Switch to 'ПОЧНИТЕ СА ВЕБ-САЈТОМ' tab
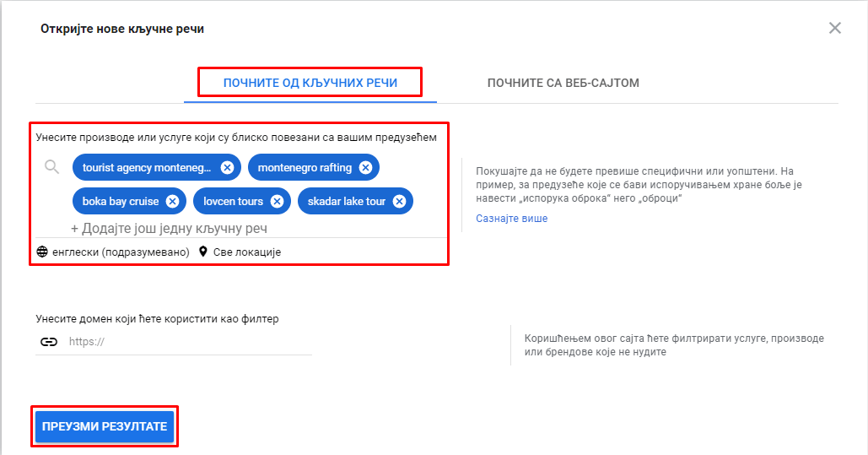Viewport: 868px width, 455px height. coord(563,83)
